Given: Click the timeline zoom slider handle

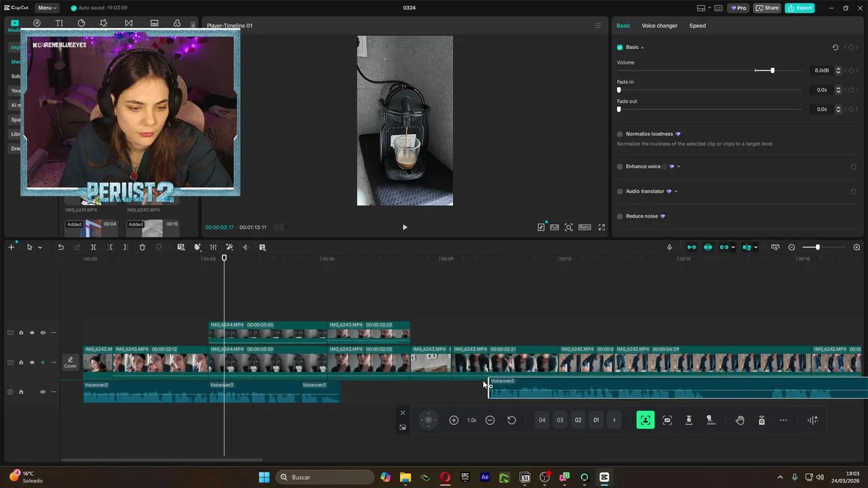Looking at the screenshot, I should tap(817, 247).
